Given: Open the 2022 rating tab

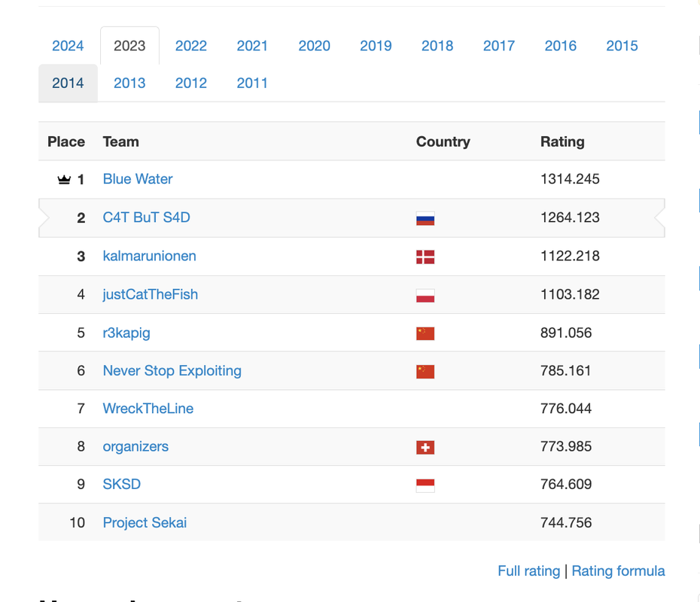Looking at the screenshot, I should (191, 45).
